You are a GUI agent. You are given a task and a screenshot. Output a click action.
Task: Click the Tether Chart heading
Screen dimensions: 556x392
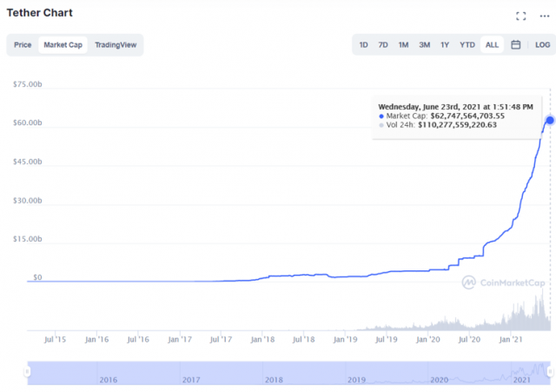point(40,13)
